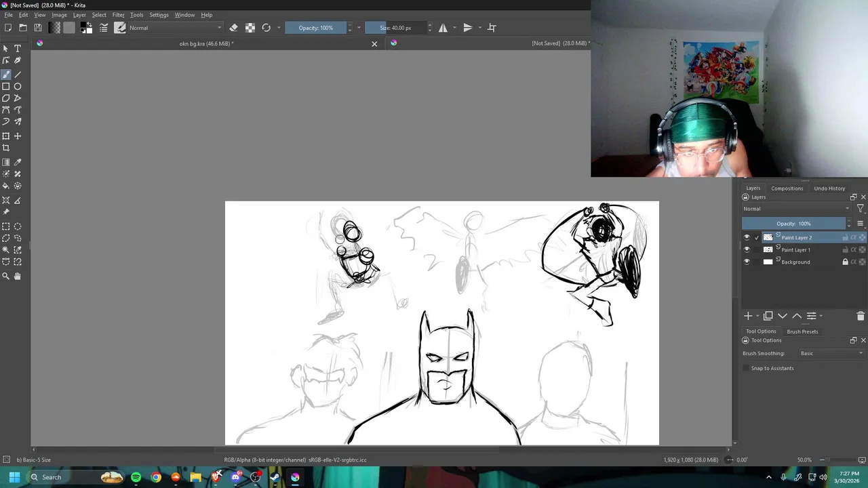
Task: Hide the Background layer eye icon
Action: (747, 262)
